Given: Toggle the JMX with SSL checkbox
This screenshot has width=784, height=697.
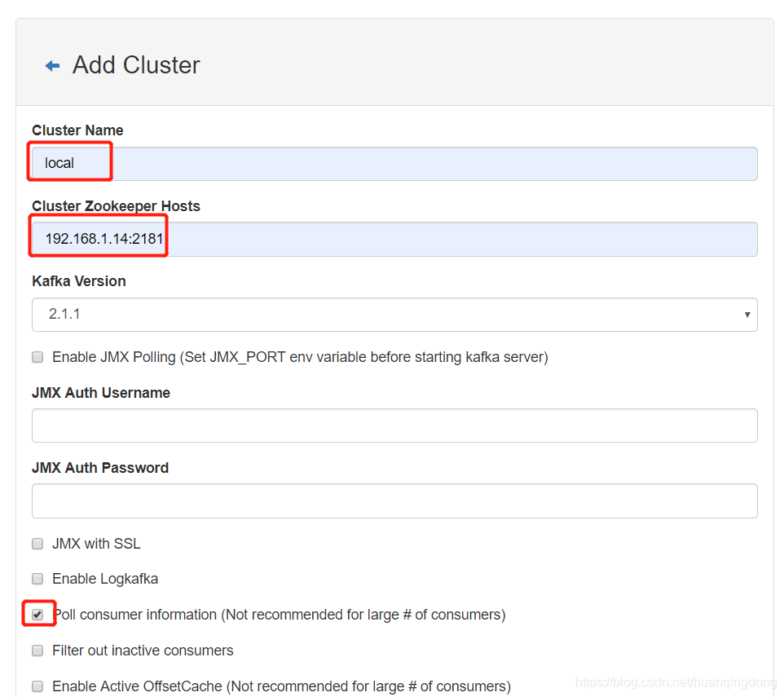Looking at the screenshot, I should click(x=37, y=544).
